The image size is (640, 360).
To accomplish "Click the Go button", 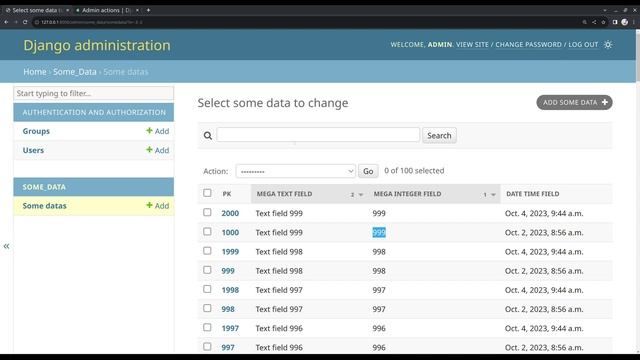I will click(x=368, y=171).
